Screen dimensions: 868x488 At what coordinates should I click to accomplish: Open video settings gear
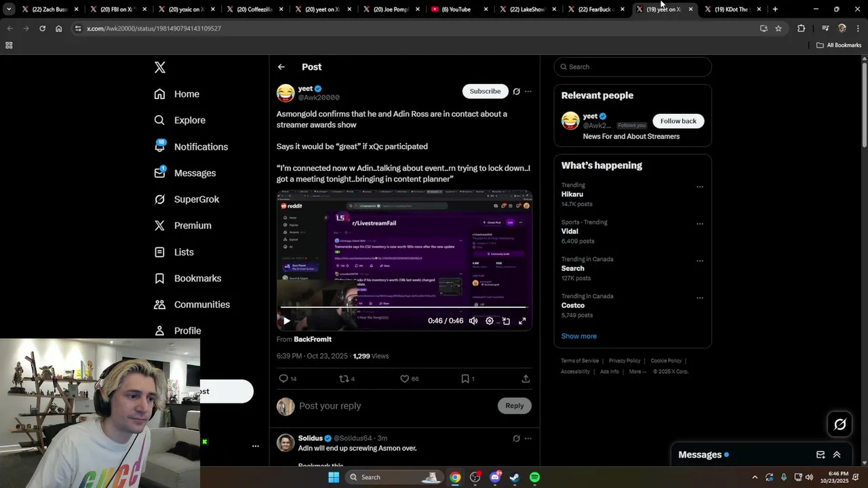point(490,321)
